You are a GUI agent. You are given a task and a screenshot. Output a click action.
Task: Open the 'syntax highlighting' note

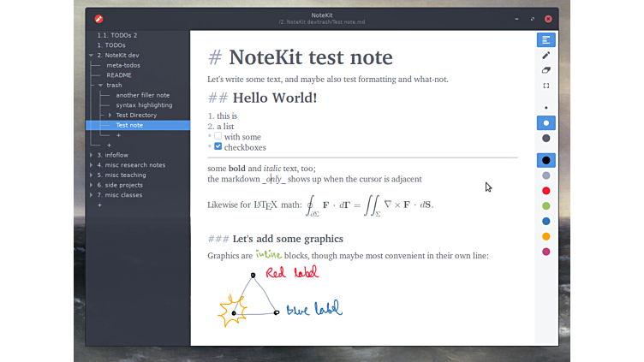(144, 105)
